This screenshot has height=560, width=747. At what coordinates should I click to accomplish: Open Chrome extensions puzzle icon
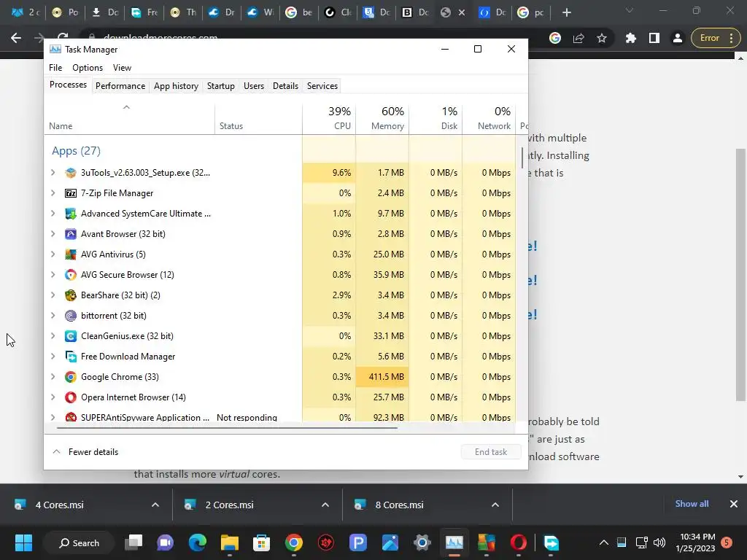tap(631, 38)
